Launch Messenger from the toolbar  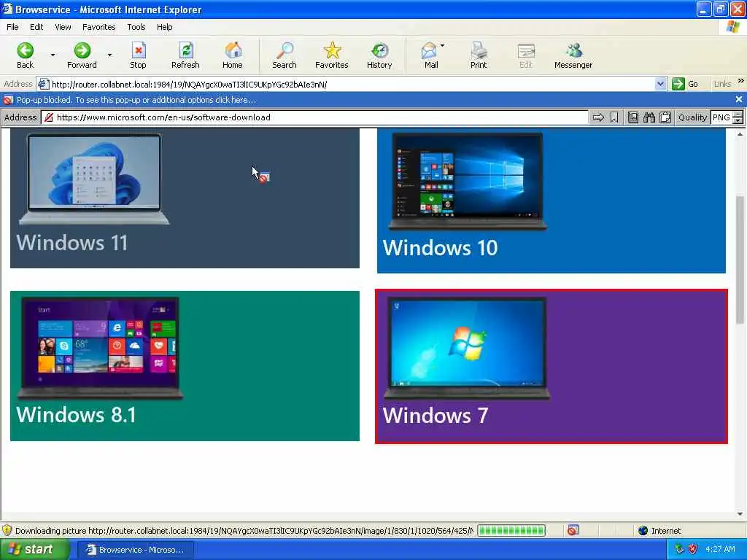point(573,55)
